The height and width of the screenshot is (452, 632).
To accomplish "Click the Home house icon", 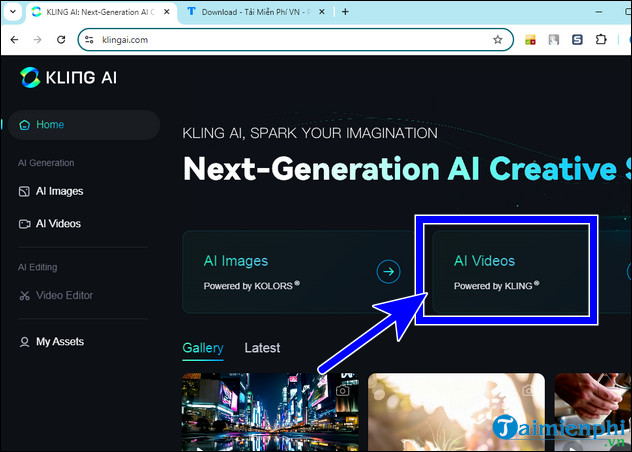I will pyautogui.click(x=25, y=125).
